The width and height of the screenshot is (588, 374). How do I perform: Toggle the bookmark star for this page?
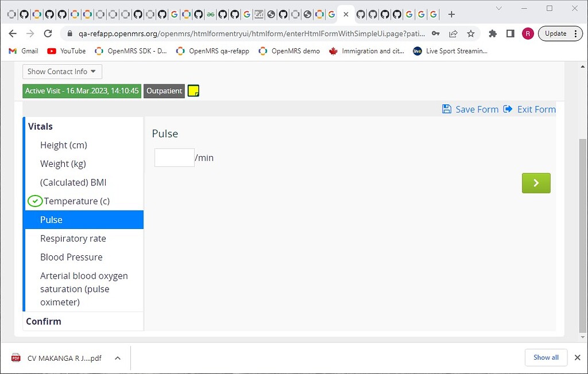(470, 33)
